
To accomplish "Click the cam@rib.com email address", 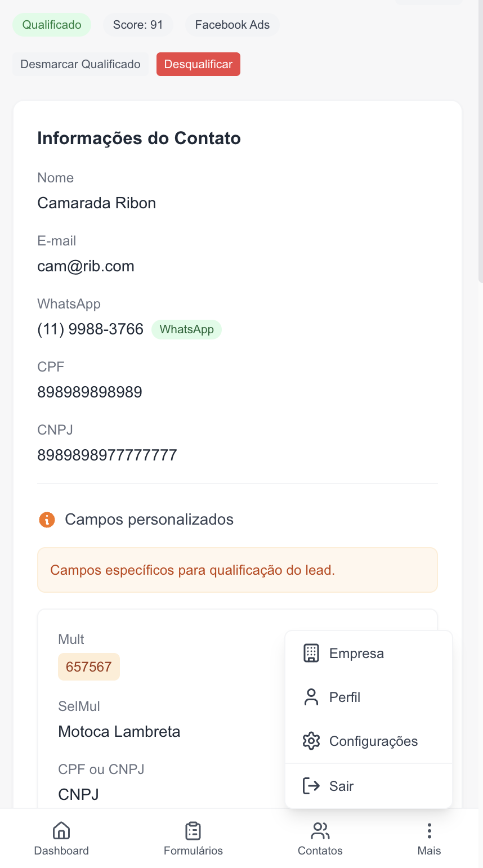I will (x=86, y=266).
